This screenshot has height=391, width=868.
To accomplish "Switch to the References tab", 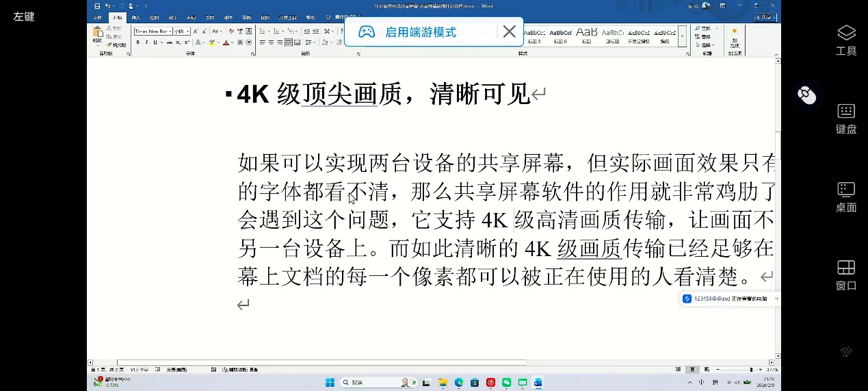I will tap(209, 18).
